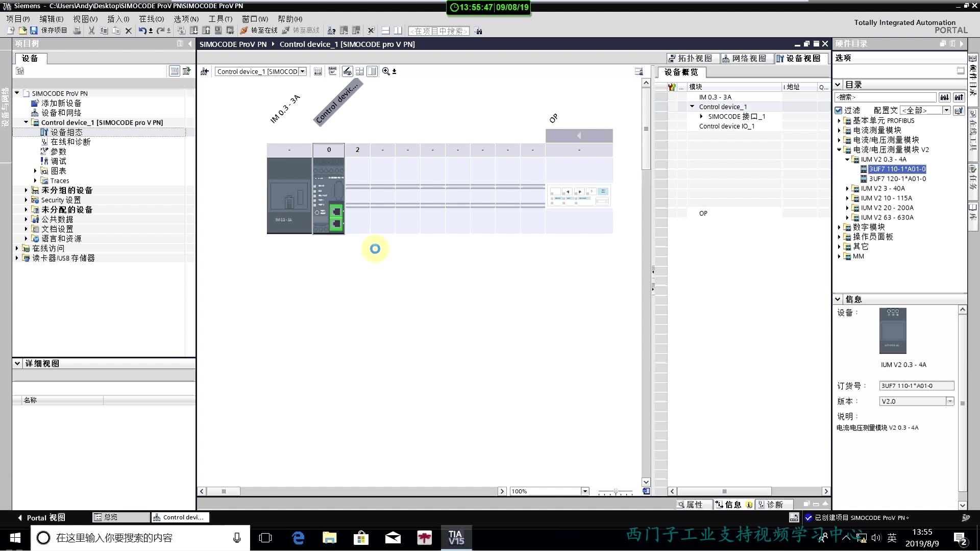This screenshot has height=551, width=980.
Task: Collapse the 目录 catalog section
Action: (838, 85)
